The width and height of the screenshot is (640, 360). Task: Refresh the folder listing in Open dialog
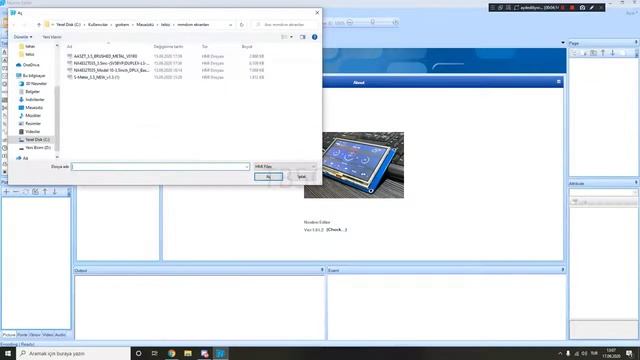pos(242,25)
